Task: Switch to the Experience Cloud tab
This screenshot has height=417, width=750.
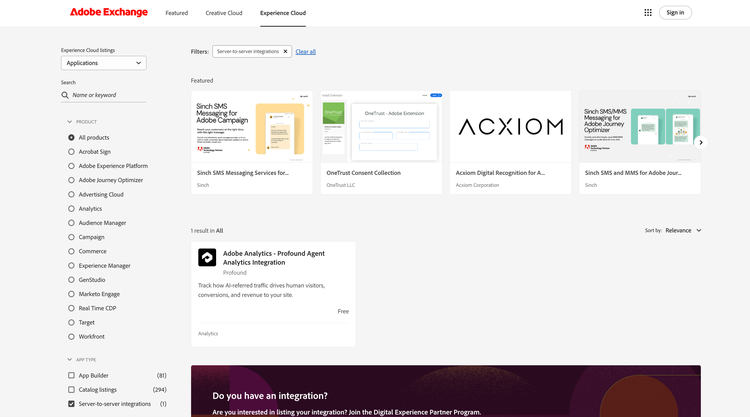Action: click(x=283, y=13)
